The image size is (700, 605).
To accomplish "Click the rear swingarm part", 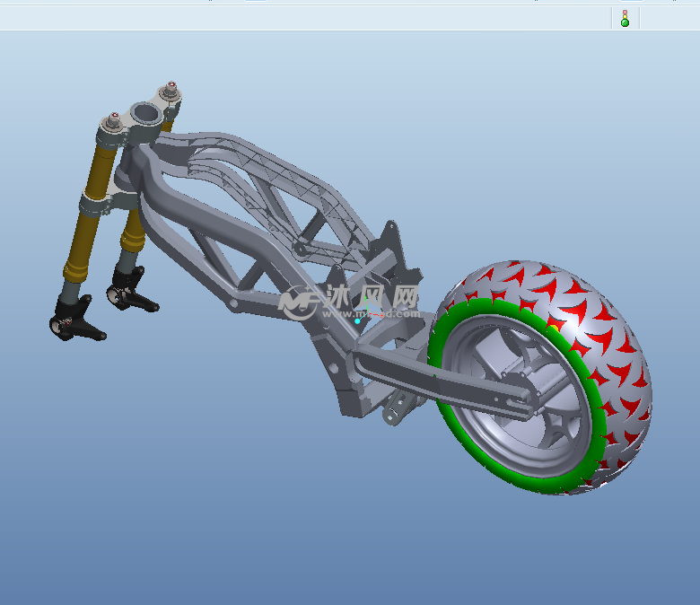I will 422,375.
